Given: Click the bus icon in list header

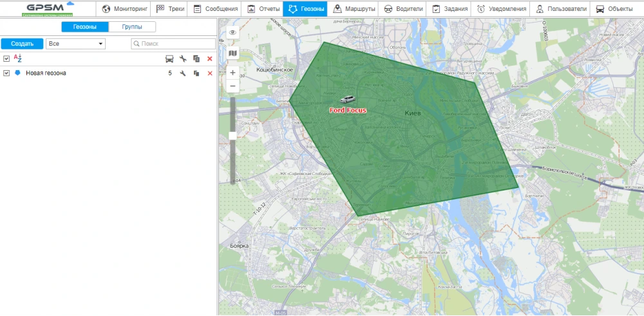Looking at the screenshot, I should pos(169,59).
